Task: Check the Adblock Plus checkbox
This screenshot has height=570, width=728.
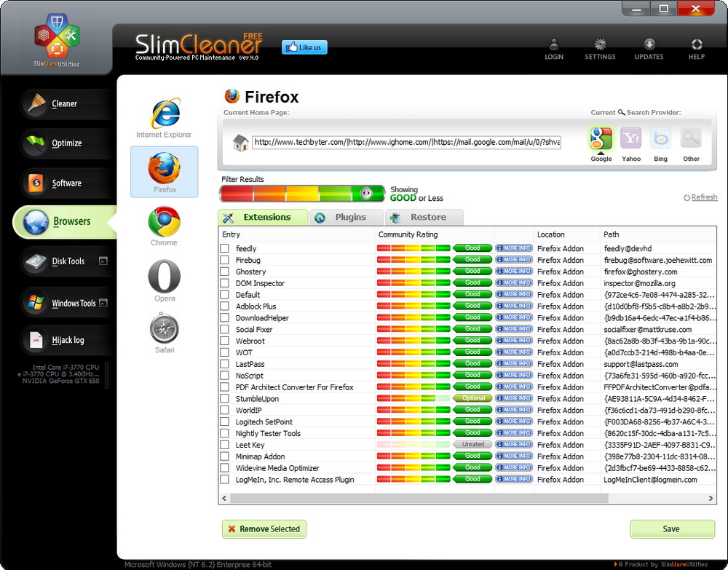Action: pyautogui.click(x=225, y=306)
